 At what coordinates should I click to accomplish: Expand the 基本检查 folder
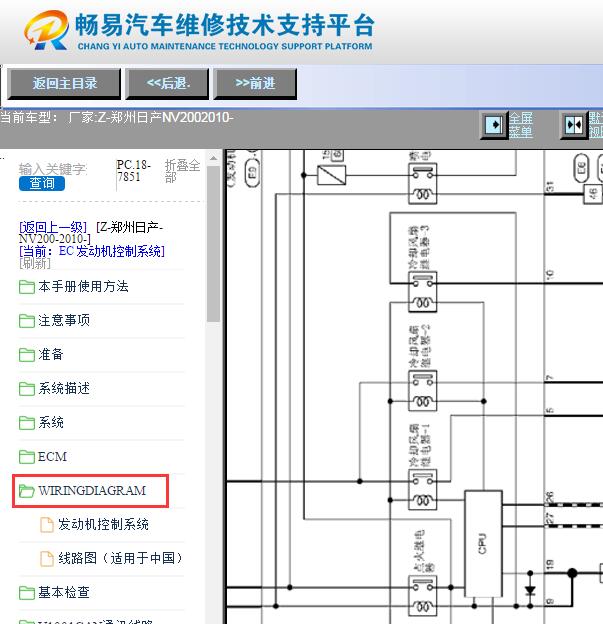click(64, 593)
